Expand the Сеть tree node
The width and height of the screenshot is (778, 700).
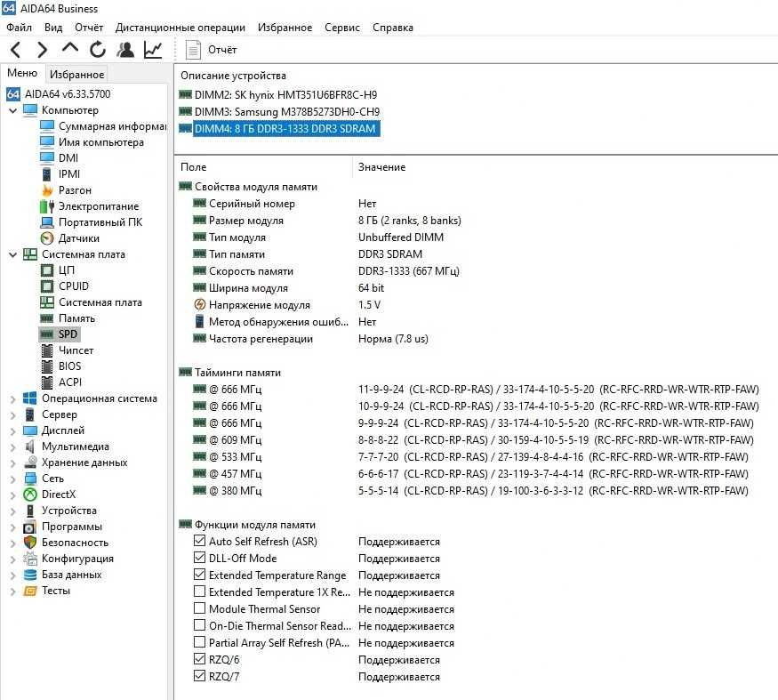click(13, 479)
